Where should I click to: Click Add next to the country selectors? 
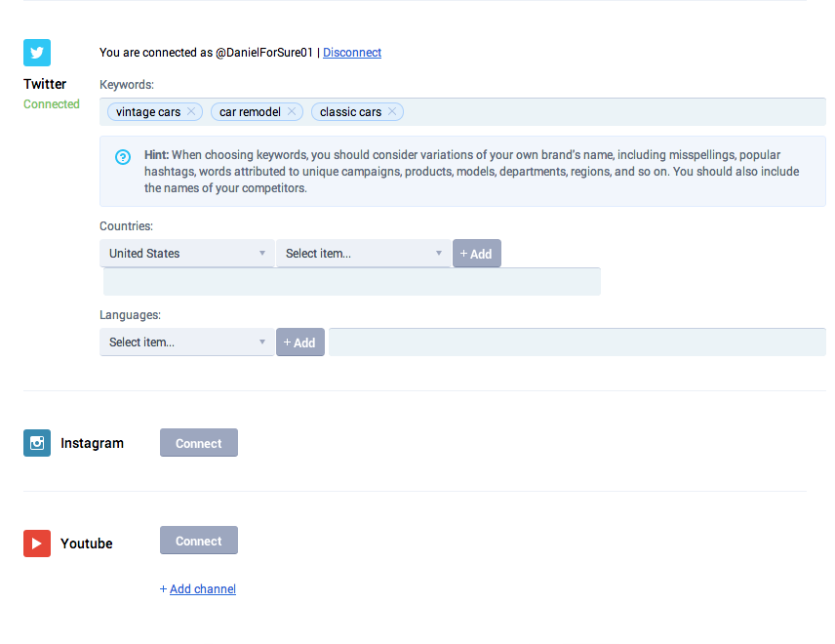(x=476, y=253)
